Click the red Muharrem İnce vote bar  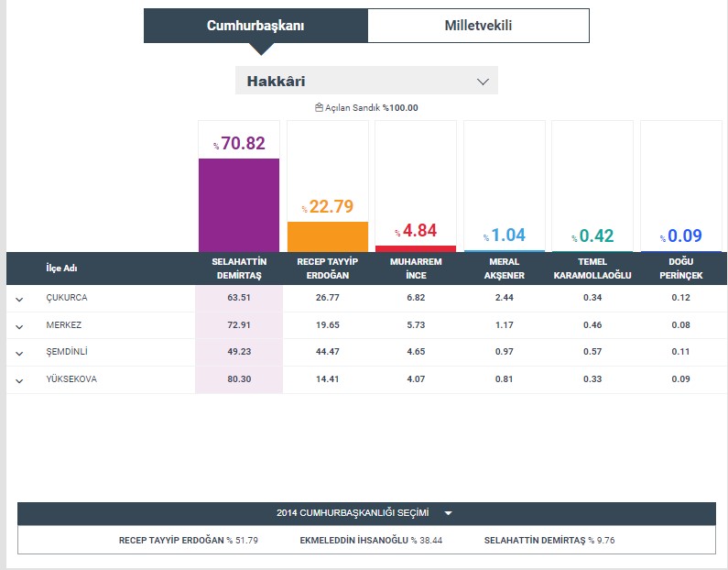point(416,248)
